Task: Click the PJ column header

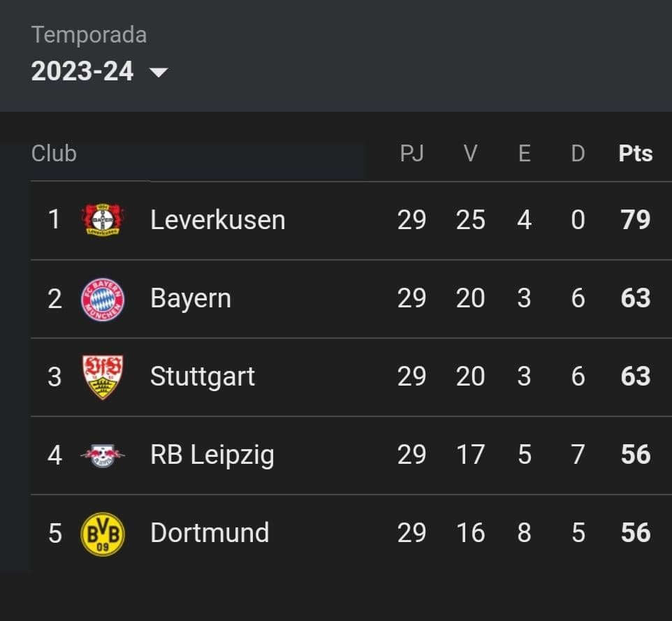Action: click(411, 153)
